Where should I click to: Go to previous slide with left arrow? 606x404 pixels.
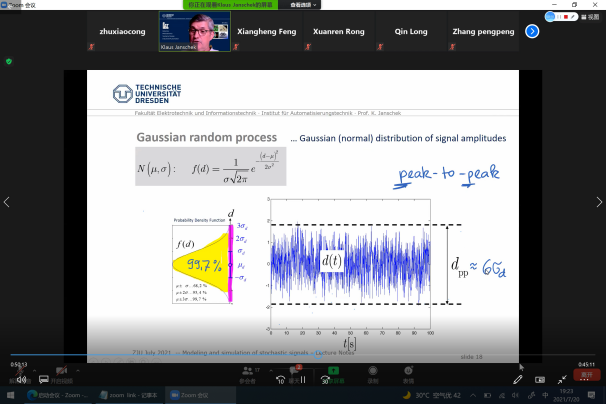[8, 202]
